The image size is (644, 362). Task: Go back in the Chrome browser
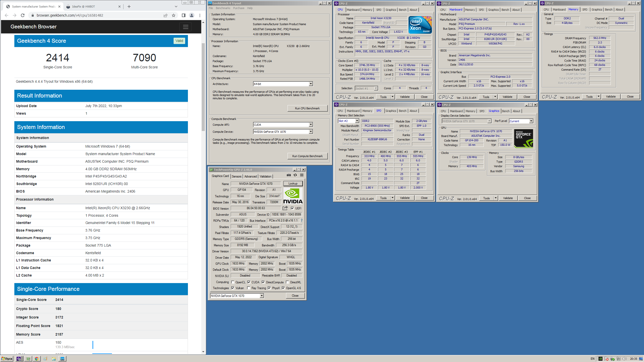click(x=7, y=15)
